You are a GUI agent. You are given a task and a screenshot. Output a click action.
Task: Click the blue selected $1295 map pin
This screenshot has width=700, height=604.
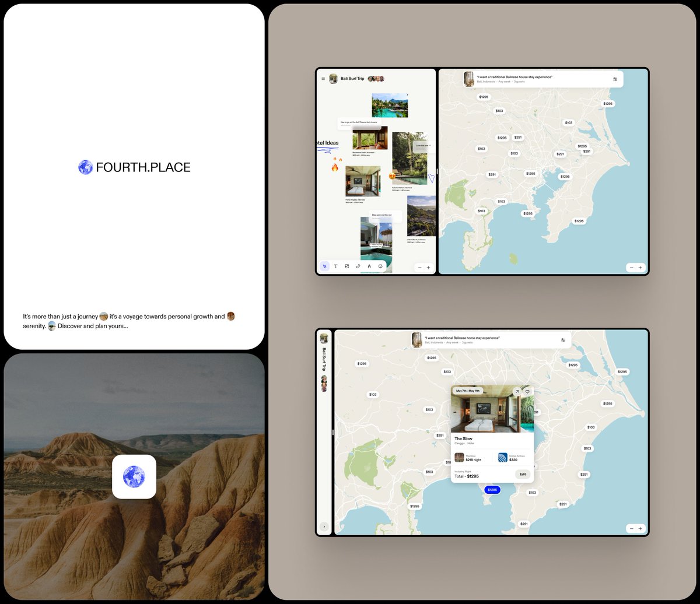[x=492, y=490]
